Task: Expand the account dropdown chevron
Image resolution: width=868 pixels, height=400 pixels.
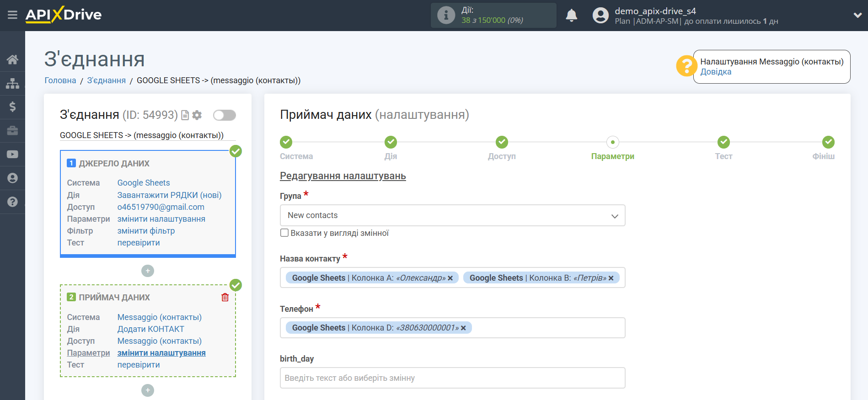Action: tap(857, 15)
